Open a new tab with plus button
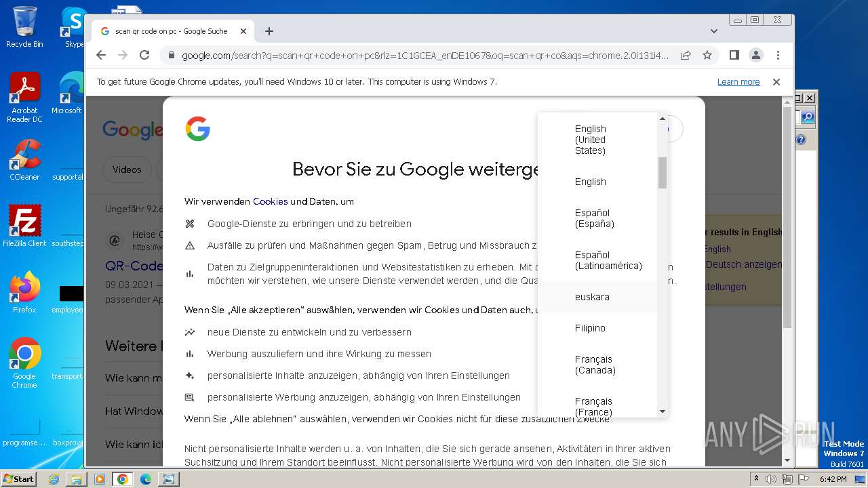 (269, 31)
